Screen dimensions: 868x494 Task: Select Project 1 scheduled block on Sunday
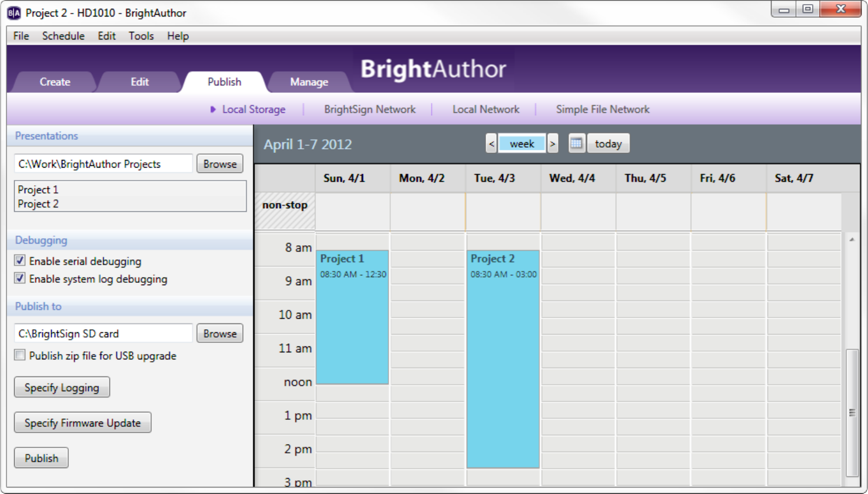click(352, 318)
